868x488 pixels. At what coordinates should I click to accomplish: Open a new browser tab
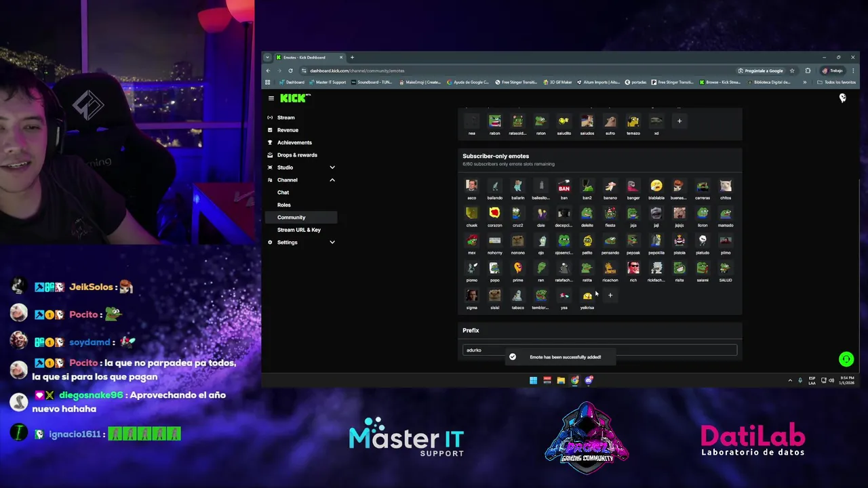tap(352, 58)
